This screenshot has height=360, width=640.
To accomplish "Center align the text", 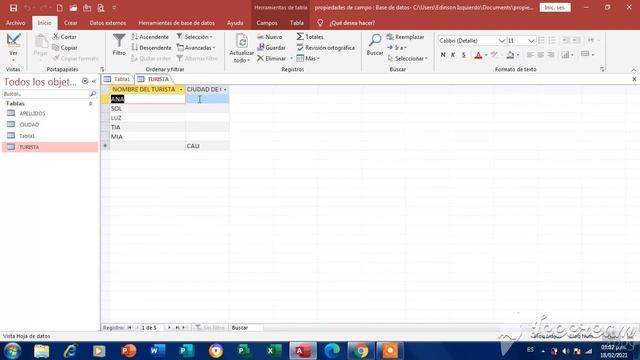I will tap(540, 55).
